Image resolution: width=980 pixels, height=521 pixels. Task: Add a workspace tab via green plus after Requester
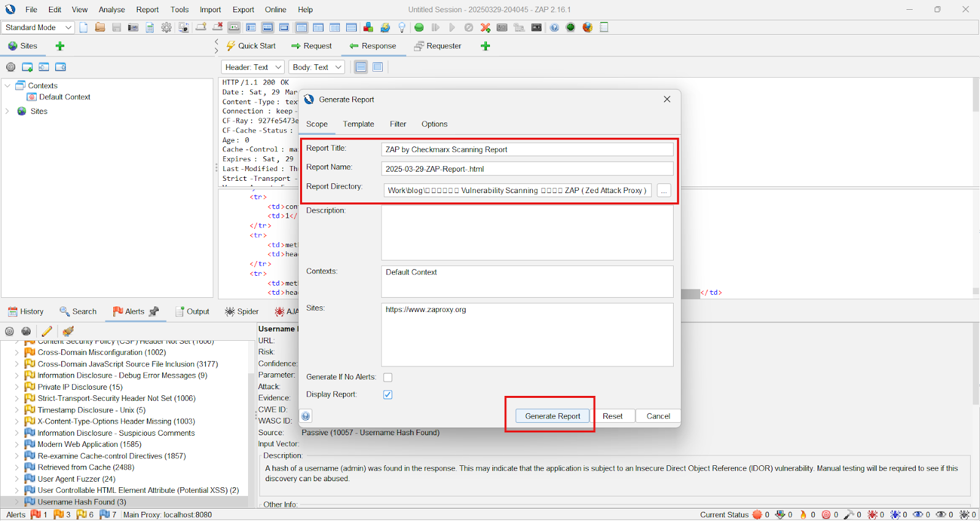point(486,46)
